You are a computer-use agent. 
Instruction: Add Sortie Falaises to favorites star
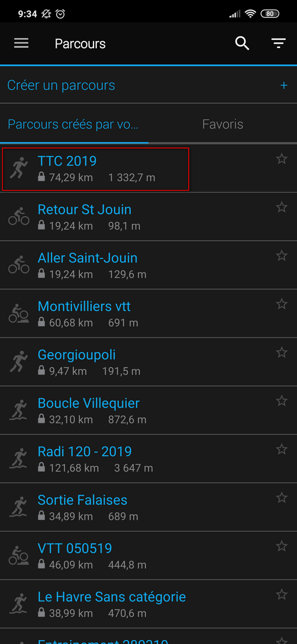click(x=281, y=498)
